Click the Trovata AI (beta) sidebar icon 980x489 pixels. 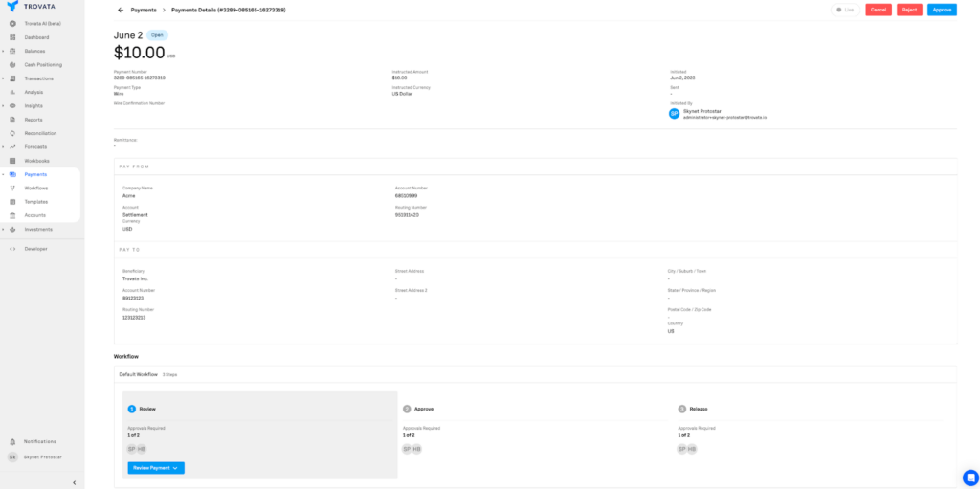[x=12, y=24]
